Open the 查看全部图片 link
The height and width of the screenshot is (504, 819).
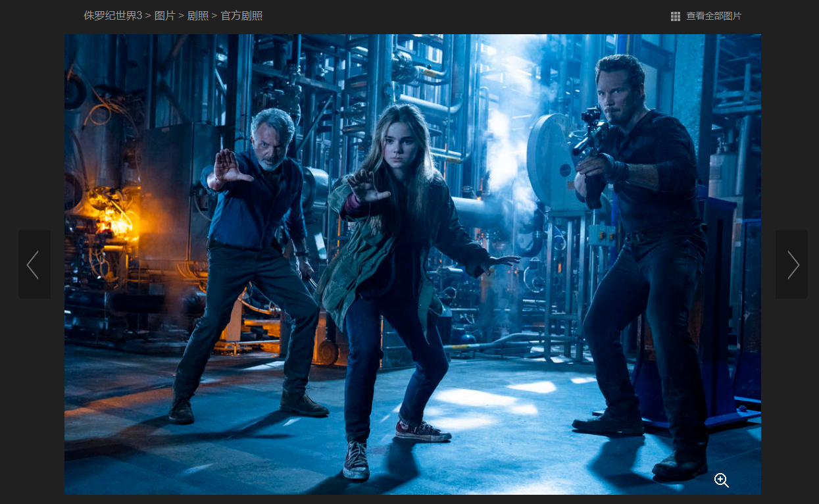pyautogui.click(x=714, y=16)
